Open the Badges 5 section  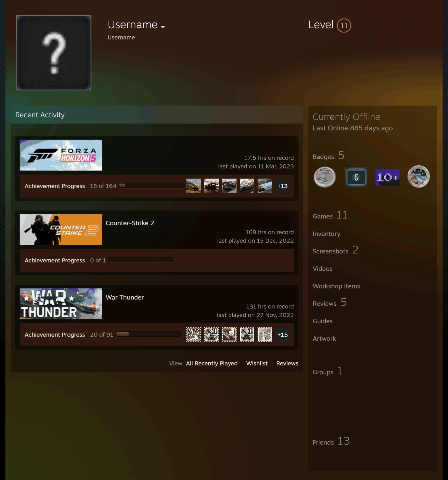(x=328, y=156)
